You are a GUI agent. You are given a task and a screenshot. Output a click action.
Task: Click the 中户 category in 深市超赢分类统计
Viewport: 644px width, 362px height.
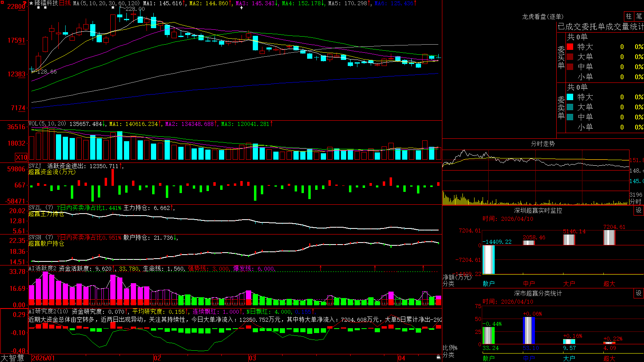point(529,358)
